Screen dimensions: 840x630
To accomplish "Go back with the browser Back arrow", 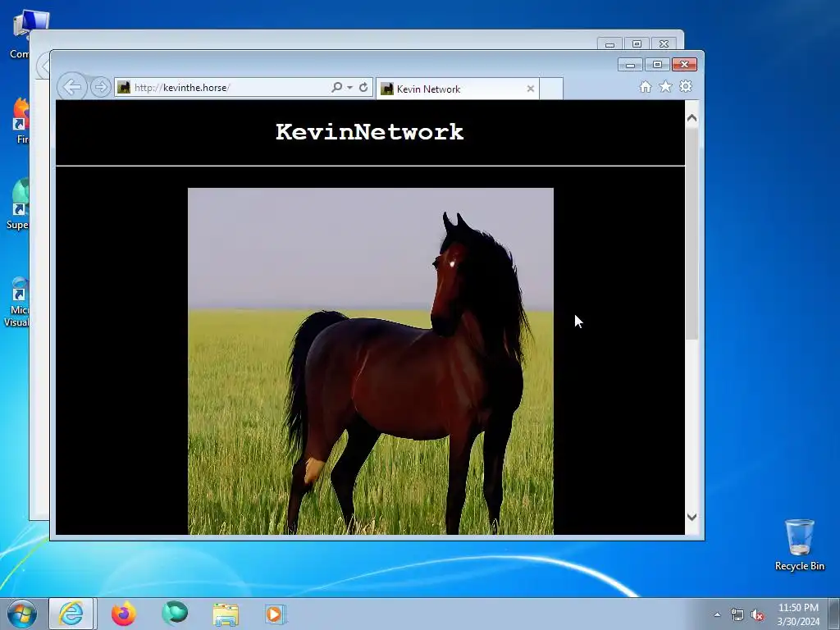I will pos(72,86).
